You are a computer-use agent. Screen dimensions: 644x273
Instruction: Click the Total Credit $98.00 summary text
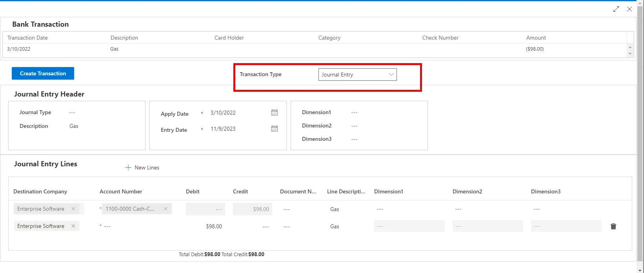243,254
